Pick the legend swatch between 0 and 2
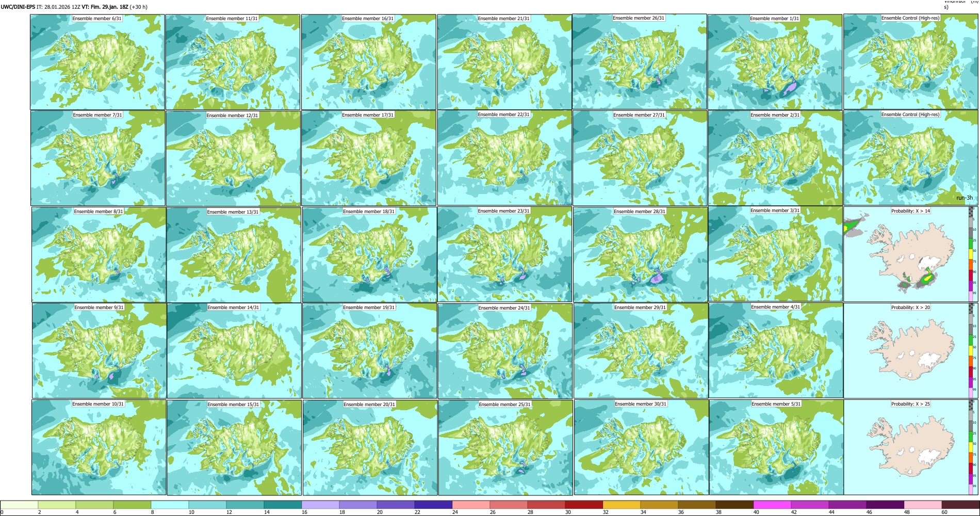The image size is (980, 516). tap(19, 505)
